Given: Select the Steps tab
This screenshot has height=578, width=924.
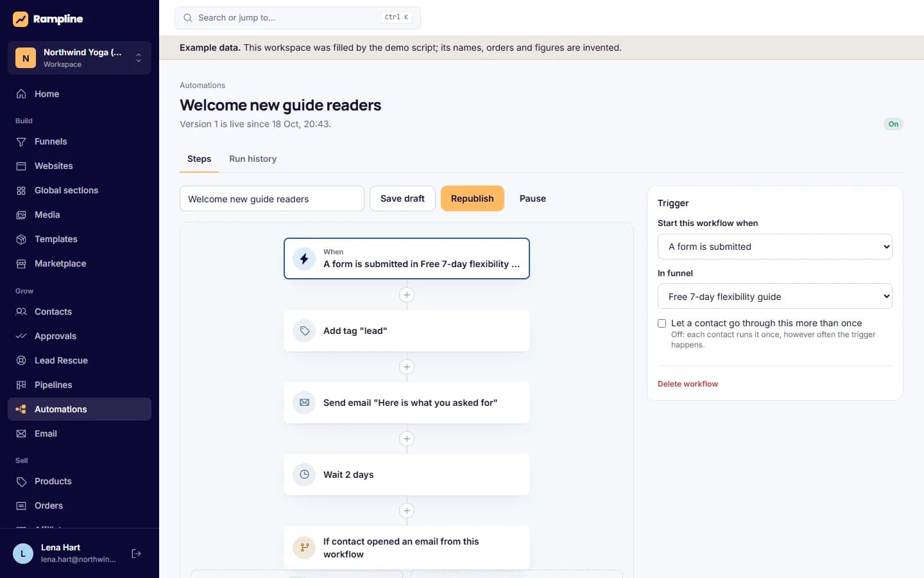Looking at the screenshot, I should 199,159.
